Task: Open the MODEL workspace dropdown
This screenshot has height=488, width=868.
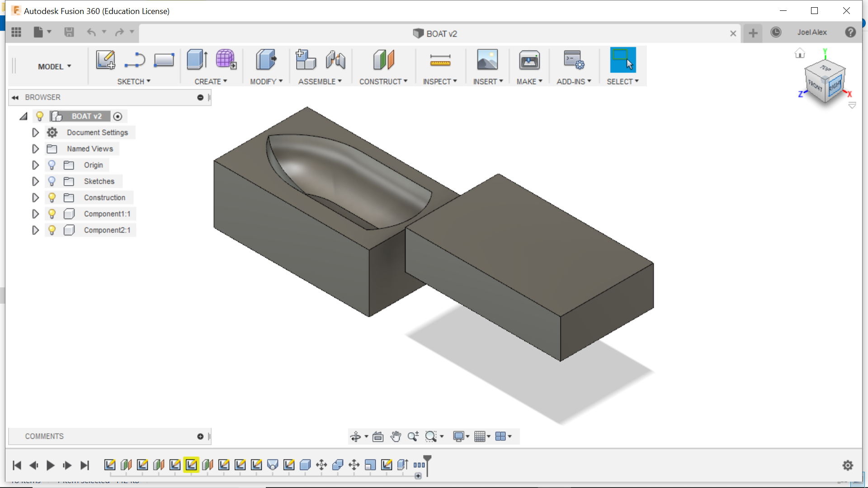Action: (x=54, y=66)
